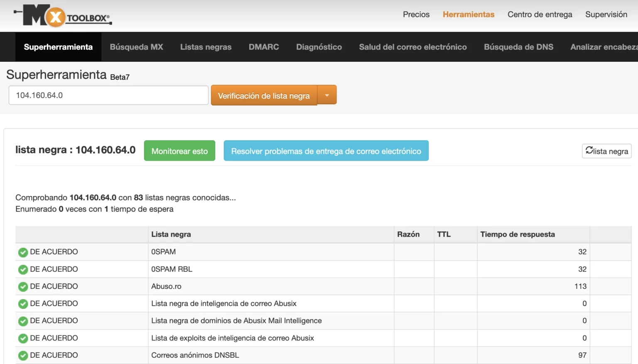Open Centro de entrega menu
This screenshot has width=638, height=364.
540,15
